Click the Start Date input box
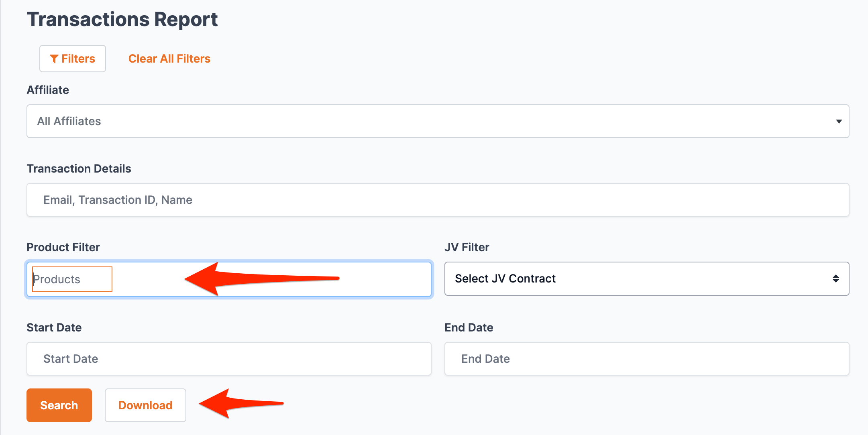The image size is (868, 435). 229,359
